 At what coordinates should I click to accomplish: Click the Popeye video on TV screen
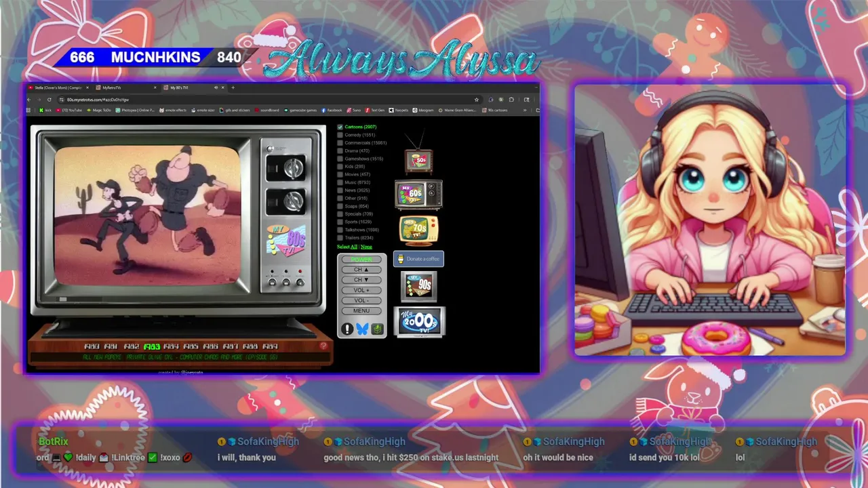(x=147, y=216)
